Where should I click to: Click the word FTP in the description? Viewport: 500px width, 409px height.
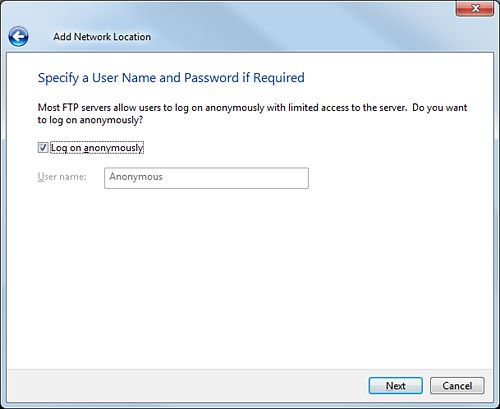70,108
